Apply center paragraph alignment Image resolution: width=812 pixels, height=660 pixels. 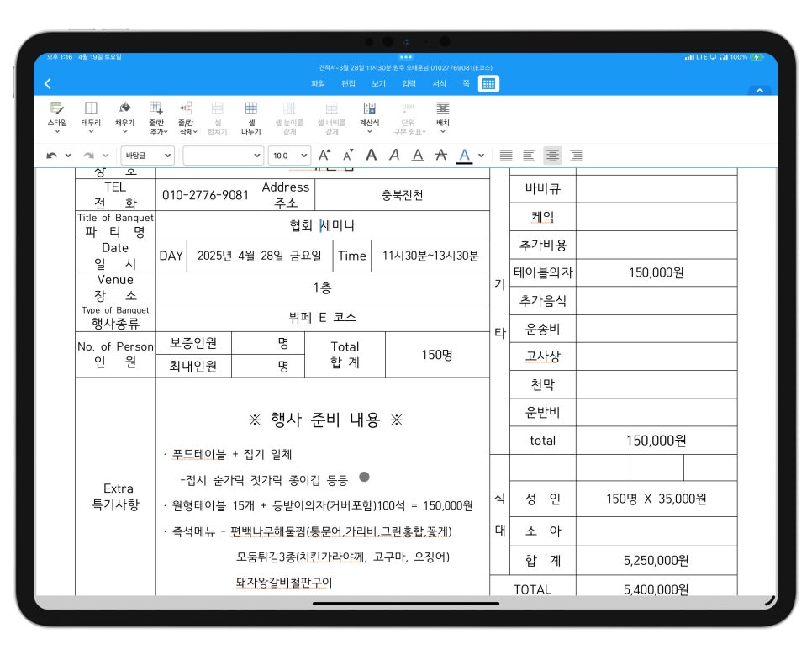[552, 156]
